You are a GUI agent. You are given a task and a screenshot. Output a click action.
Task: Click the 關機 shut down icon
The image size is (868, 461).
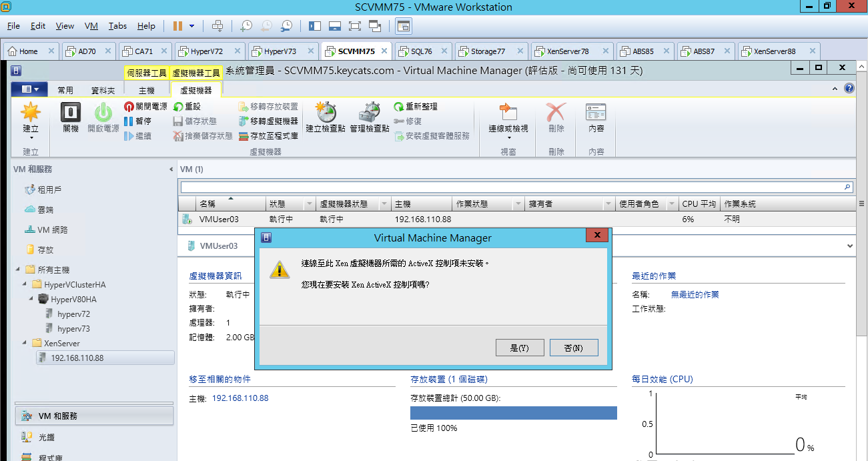pyautogui.click(x=71, y=112)
